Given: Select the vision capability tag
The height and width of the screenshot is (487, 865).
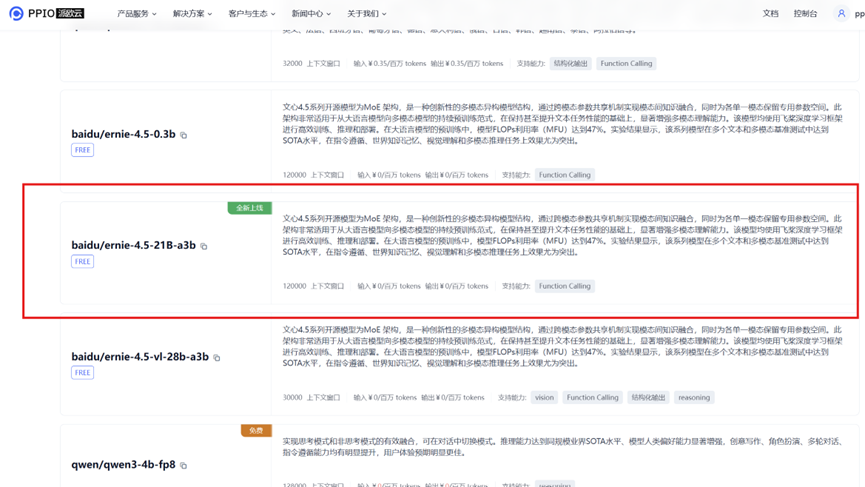Looking at the screenshot, I should (544, 398).
